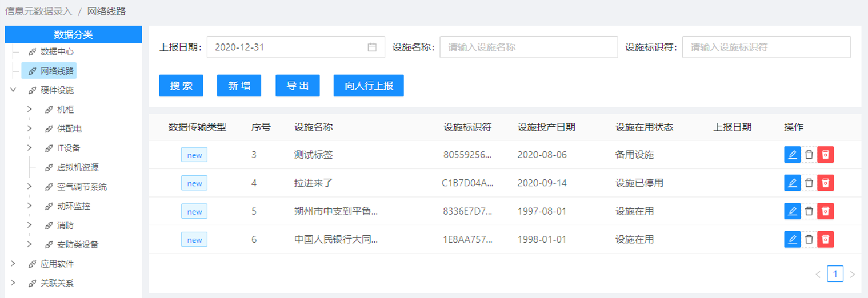Click blue edit icon for 测试标签 row
This screenshot has height=298, width=868.
[792, 155]
